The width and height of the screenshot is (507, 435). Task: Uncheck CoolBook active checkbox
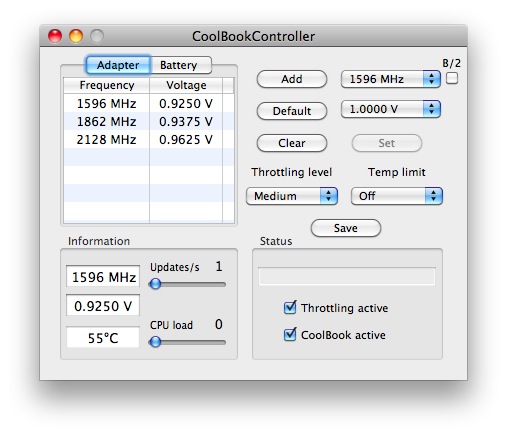[x=290, y=335]
